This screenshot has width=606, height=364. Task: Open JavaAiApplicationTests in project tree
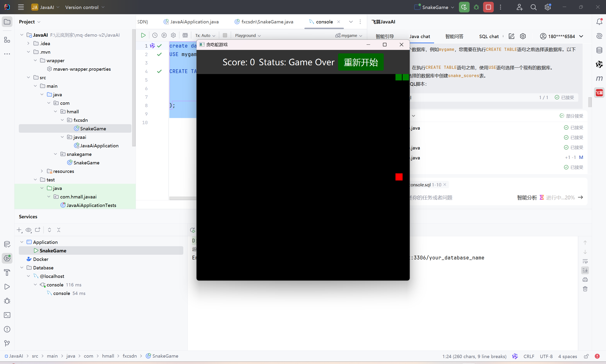pyautogui.click(x=91, y=205)
